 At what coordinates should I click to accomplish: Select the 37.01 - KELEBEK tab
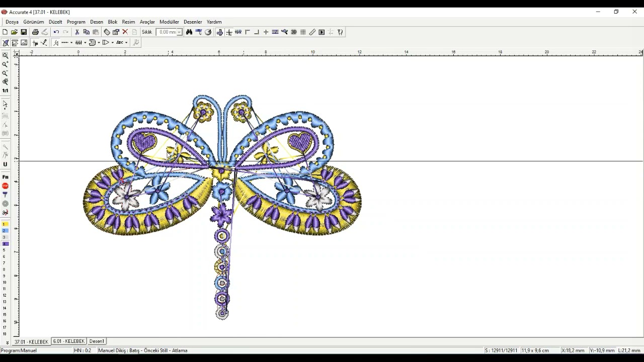click(31, 342)
